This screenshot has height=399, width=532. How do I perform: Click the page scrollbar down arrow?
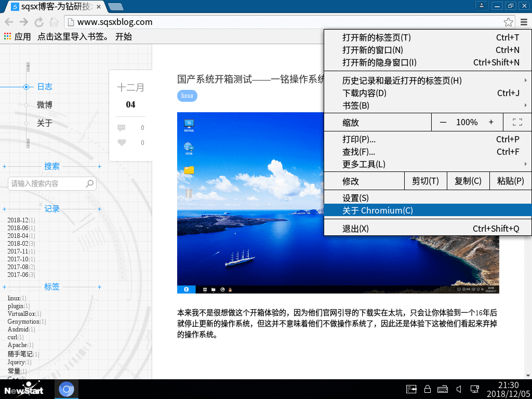[528, 376]
